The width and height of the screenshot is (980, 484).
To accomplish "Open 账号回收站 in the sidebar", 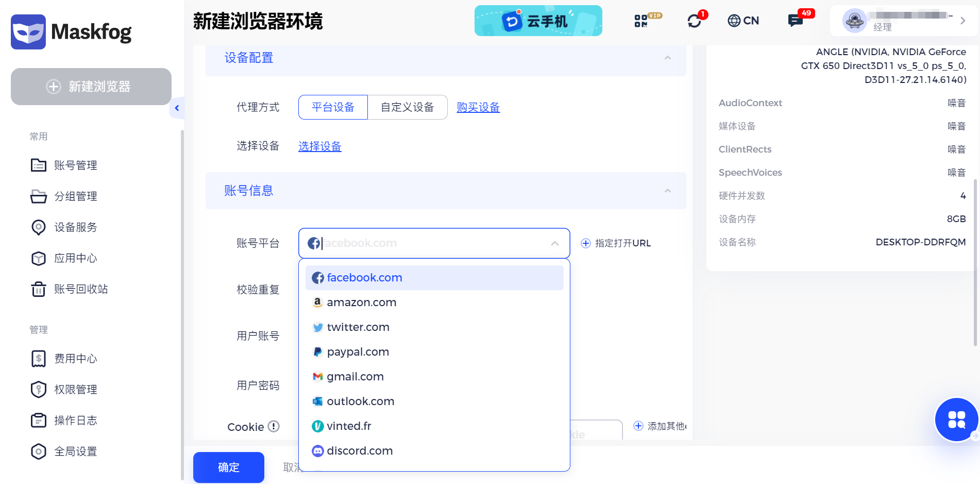I will coord(81,289).
